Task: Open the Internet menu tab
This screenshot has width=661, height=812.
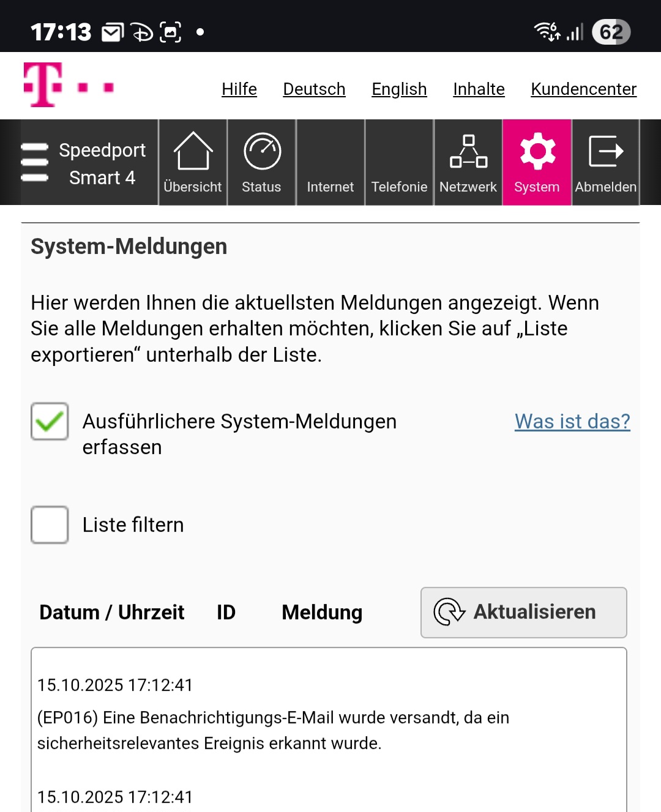Action: coord(330,162)
